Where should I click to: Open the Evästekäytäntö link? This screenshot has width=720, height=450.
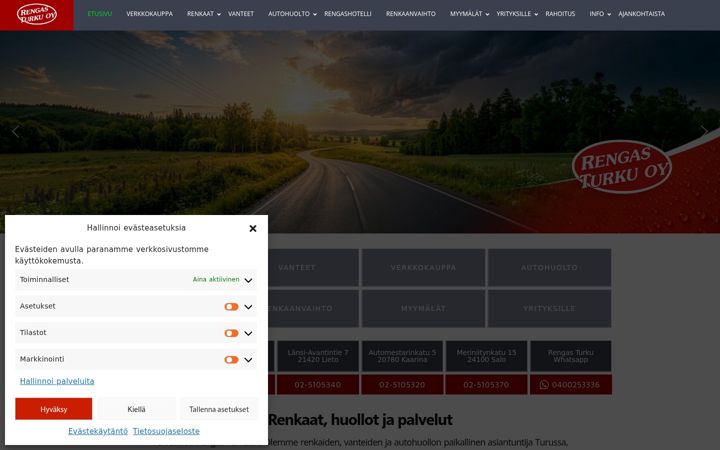98,431
